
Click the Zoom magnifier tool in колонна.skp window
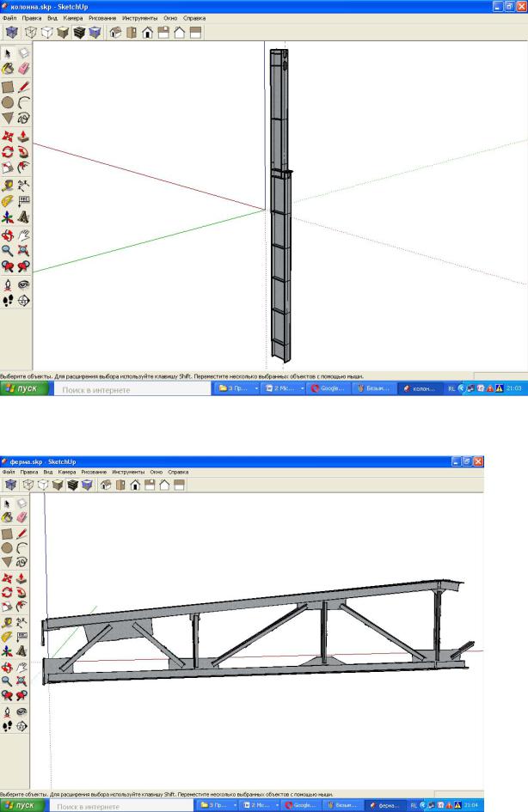[7, 251]
